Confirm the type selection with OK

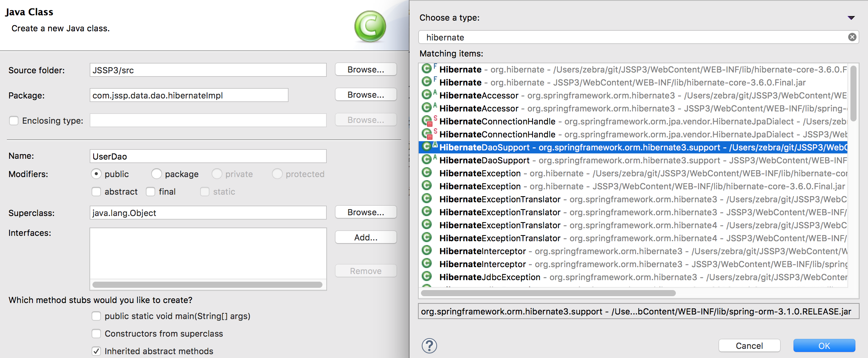pos(824,346)
